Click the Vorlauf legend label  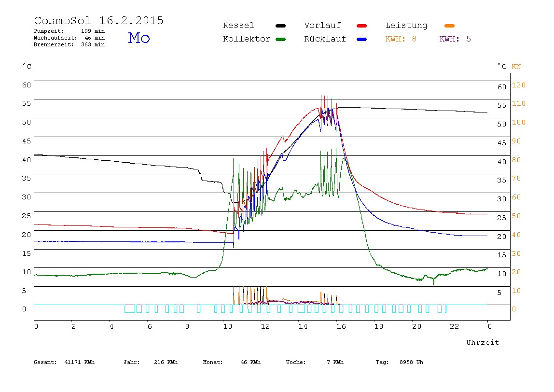[x=322, y=26]
